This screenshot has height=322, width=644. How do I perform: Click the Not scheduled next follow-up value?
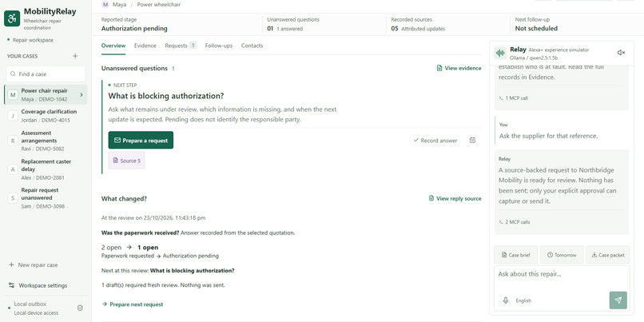tap(536, 28)
